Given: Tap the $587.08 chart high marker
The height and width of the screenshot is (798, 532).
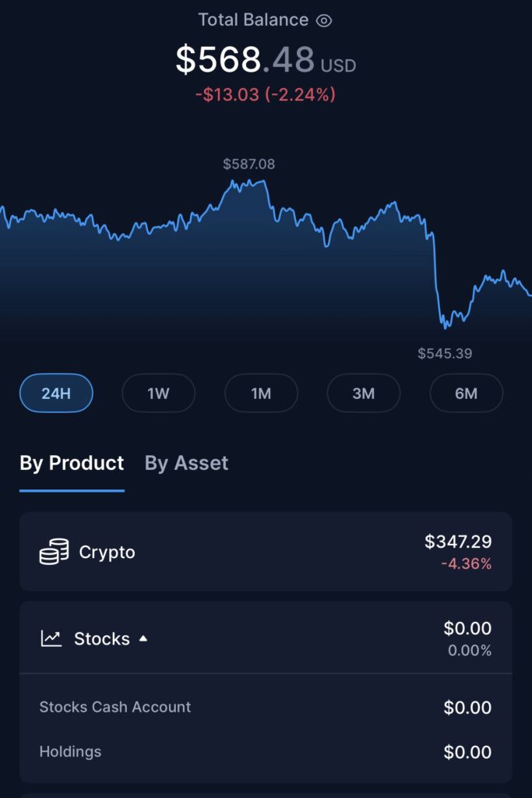Looking at the screenshot, I should point(248,164).
